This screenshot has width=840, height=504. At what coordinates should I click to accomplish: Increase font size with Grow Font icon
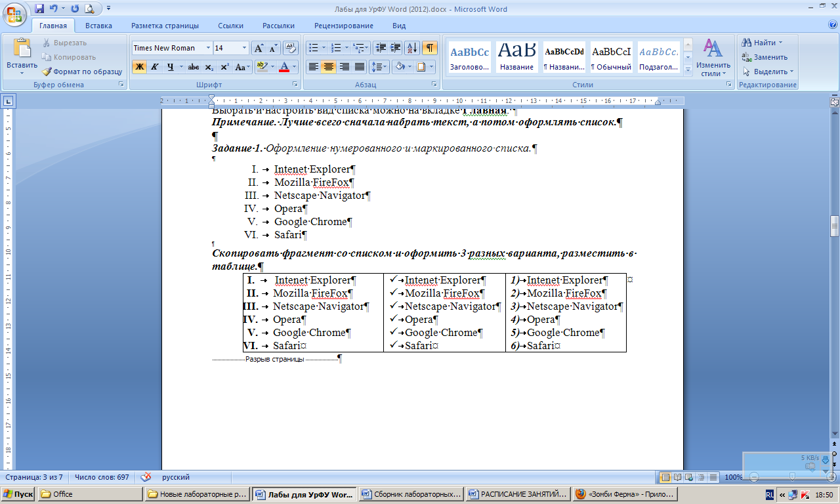point(259,48)
